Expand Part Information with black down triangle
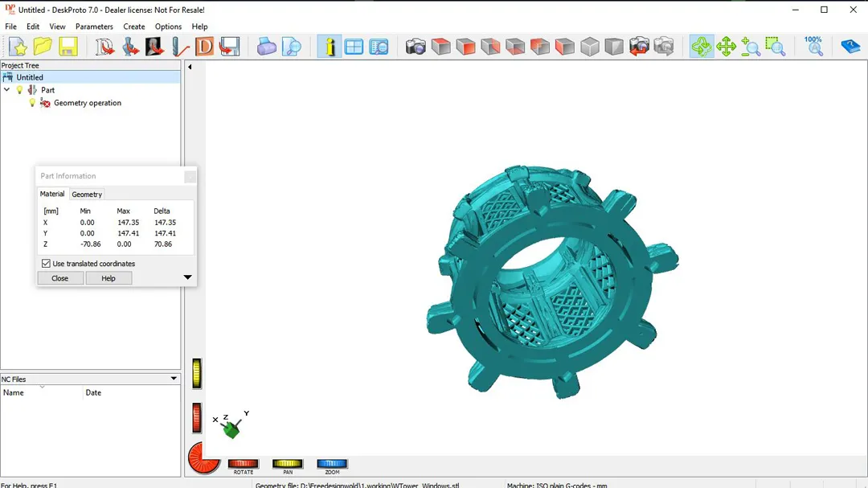This screenshot has width=868, height=488. (187, 277)
